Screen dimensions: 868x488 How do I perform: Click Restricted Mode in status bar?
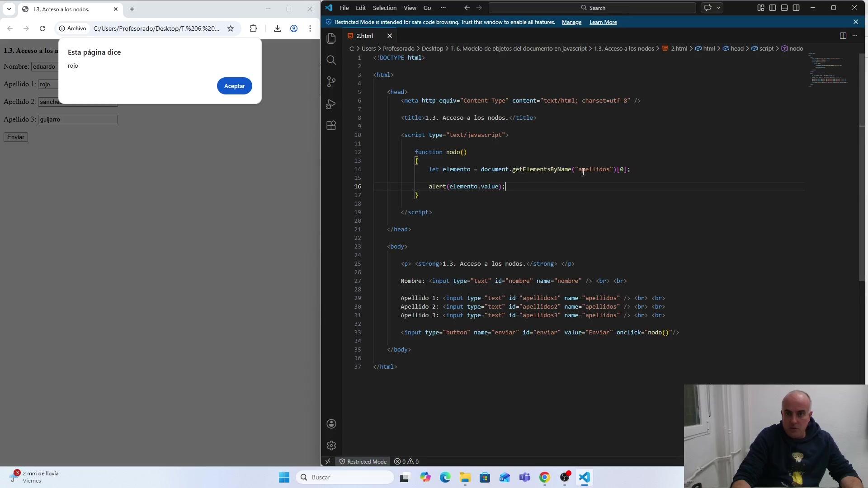363,461
